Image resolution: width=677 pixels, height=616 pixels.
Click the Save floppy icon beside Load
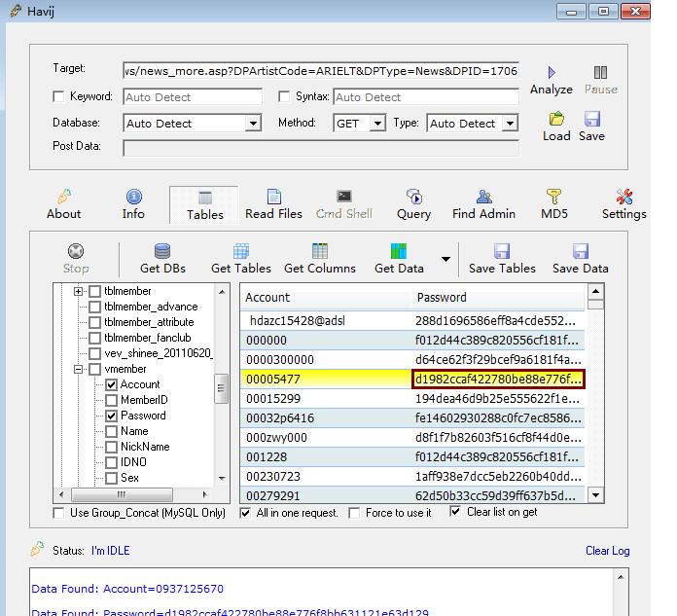point(592,119)
